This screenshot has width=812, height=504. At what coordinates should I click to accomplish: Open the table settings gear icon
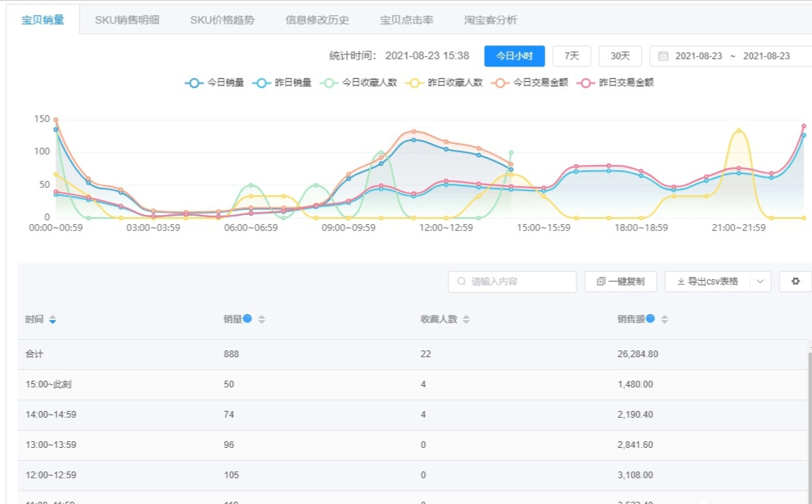coord(795,281)
